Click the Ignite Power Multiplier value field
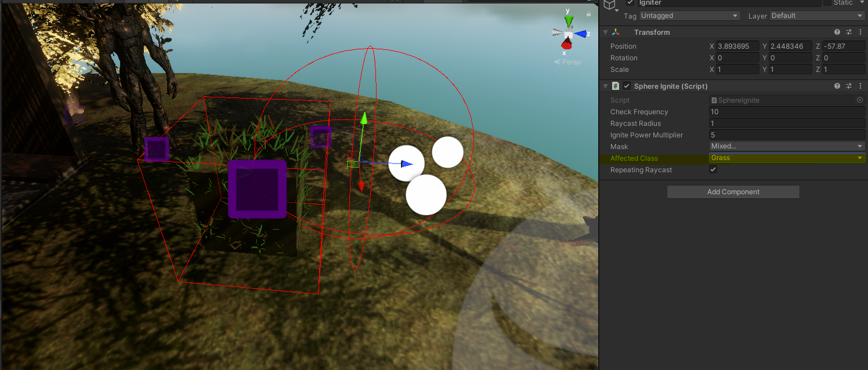Screen dimensions: 868x370 pyautogui.click(x=787, y=135)
